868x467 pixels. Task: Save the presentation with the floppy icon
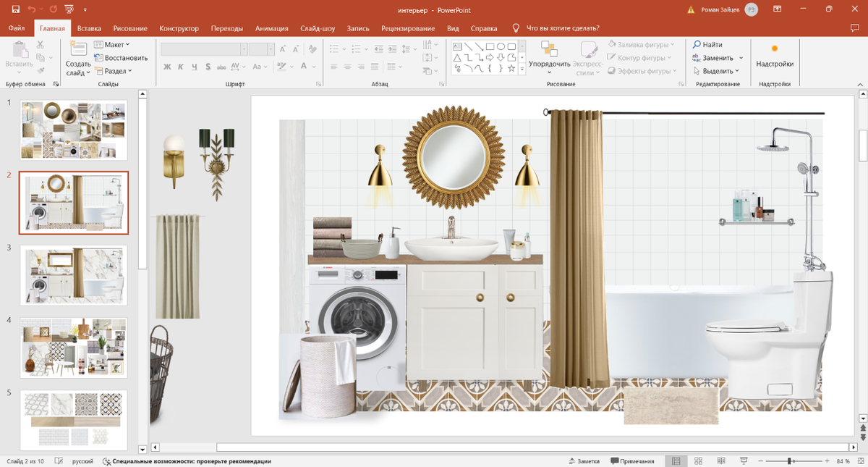tap(15, 9)
